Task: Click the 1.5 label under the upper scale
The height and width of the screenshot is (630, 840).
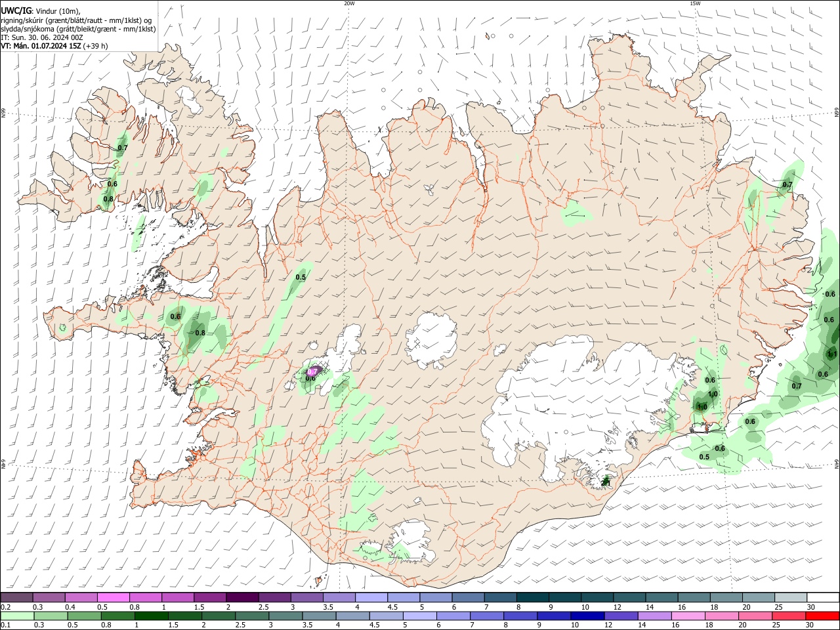Action: 199,608
